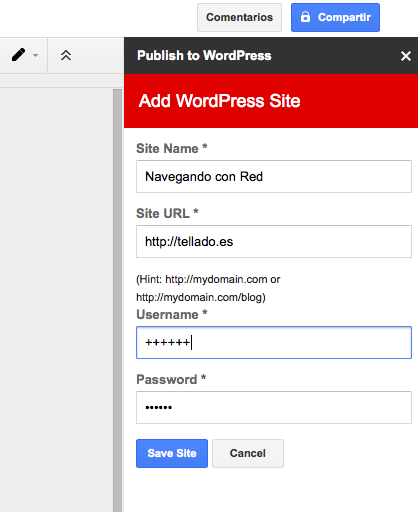Click the 'Publish to WordPress' title
418x512 pixels.
[204, 56]
